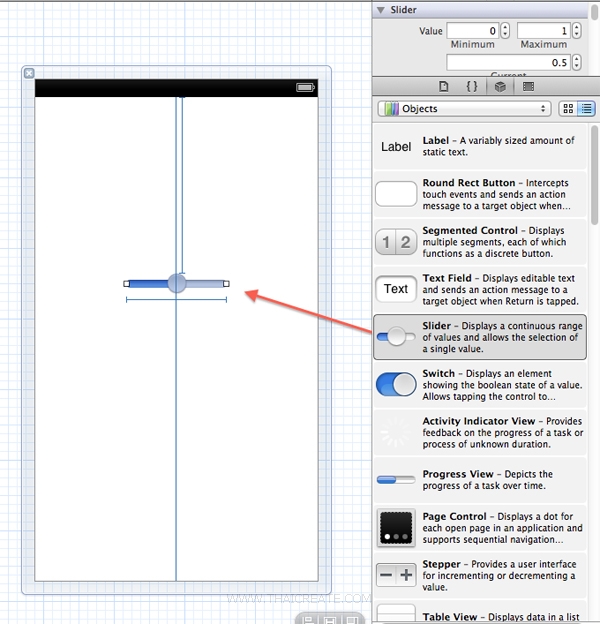Click the Switch description text

[x=502, y=385]
